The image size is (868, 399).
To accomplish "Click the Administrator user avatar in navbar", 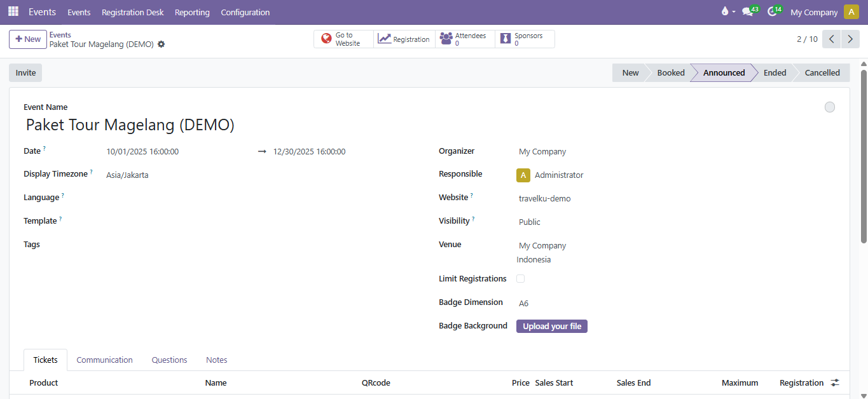I will (x=851, y=12).
